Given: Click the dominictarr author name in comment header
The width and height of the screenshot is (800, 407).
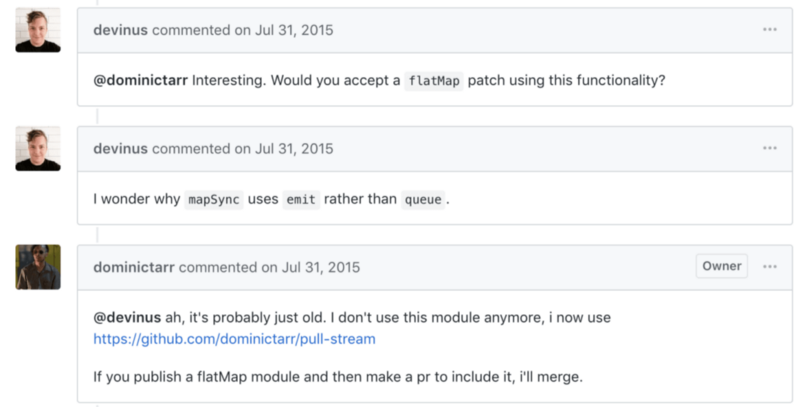Looking at the screenshot, I should tap(133, 267).
